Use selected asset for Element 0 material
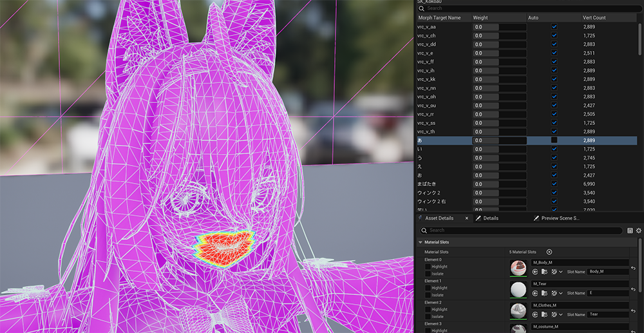Image resolution: width=644 pixels, height=333 pixels. coord(535,272)
